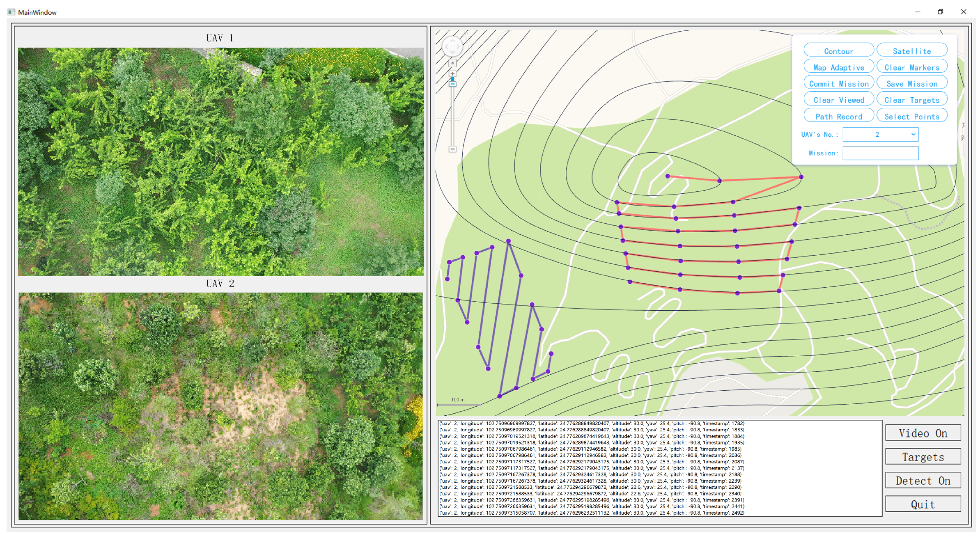Turn Detect On
The width and height of the screenshot is (980, 536).
pyautogui.click(x=923, y=481)
